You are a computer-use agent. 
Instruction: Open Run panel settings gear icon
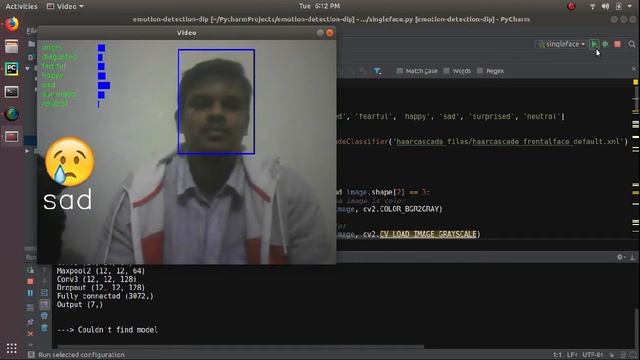(x=620, y=257)
